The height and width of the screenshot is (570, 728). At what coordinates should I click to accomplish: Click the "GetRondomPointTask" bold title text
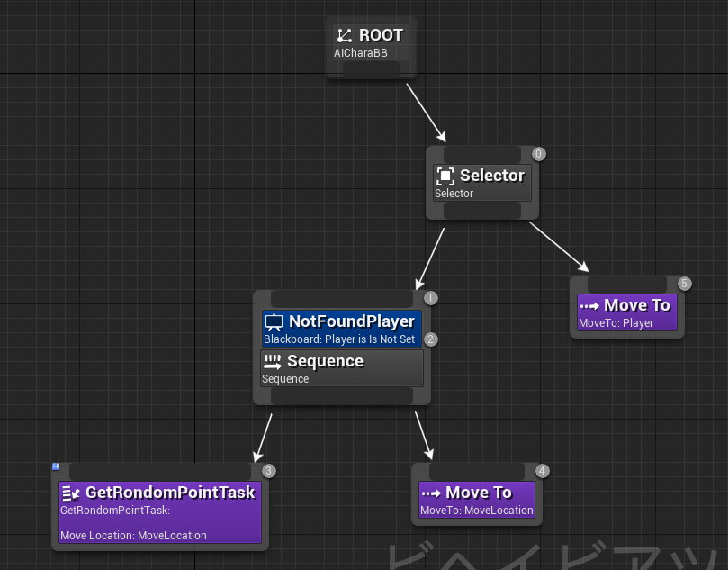(x=170, y=493)
